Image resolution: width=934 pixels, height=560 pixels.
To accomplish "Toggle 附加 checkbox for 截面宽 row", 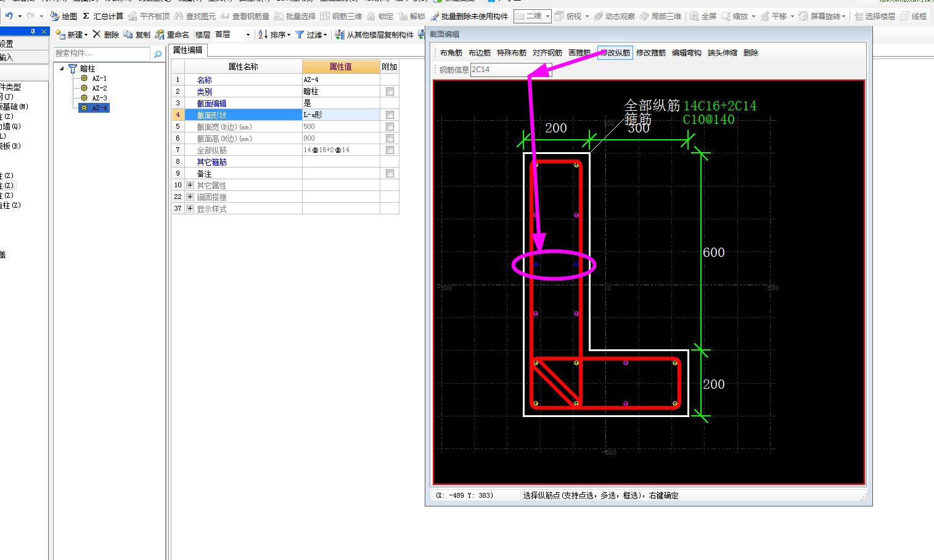I will [390, 126].
